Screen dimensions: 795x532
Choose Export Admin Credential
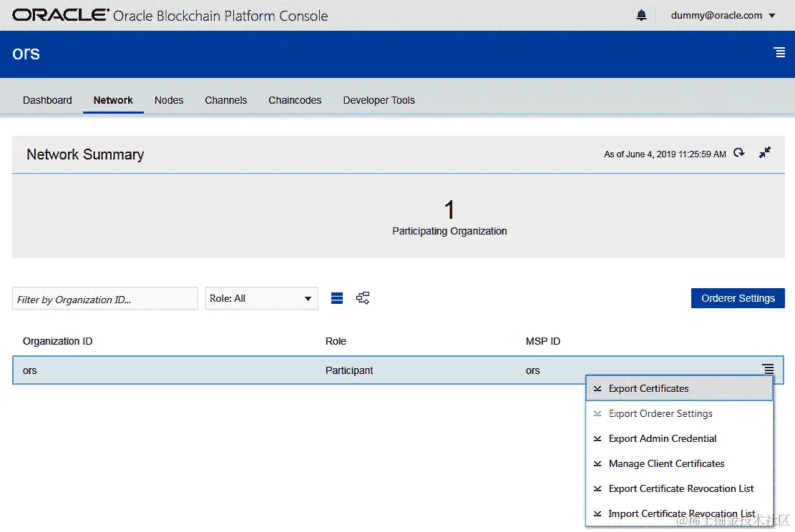click(679, 439)
